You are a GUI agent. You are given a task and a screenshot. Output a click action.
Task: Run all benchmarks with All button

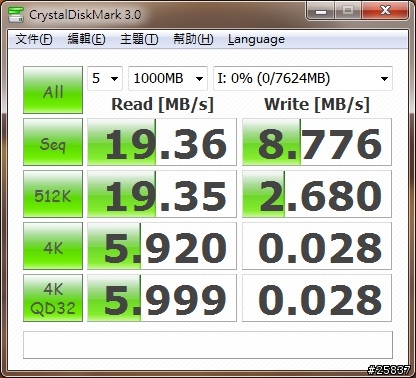(53, 90)
